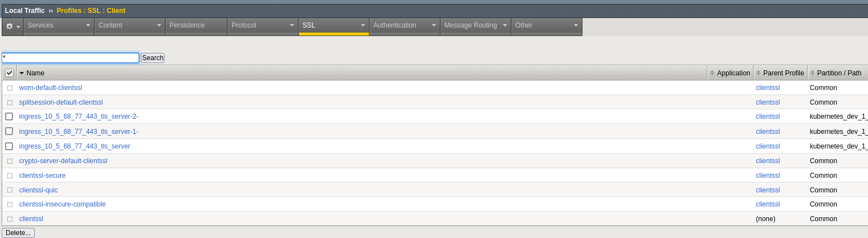Open the Message Routing dropdown menu
This screenshot has width=868, height=238.
coord(475,26)
